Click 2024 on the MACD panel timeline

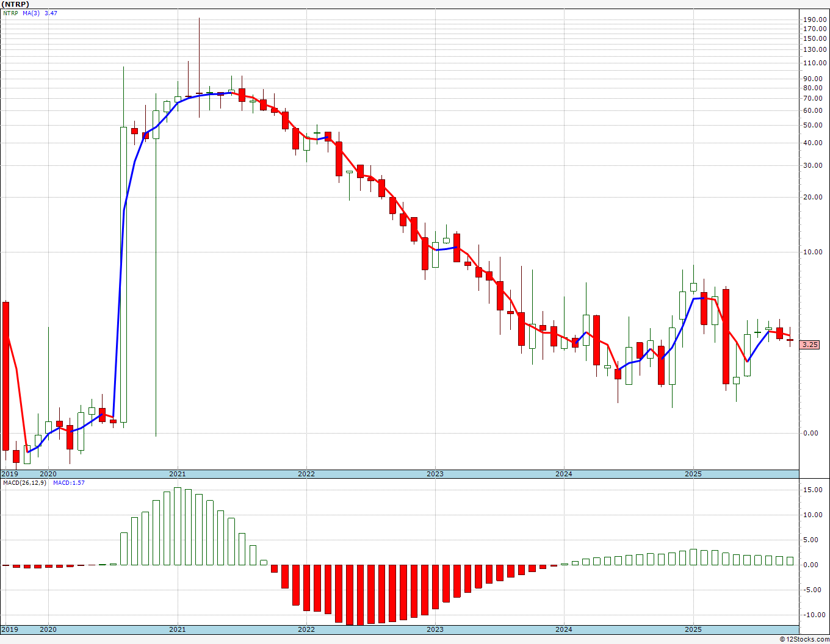(563, 629)
